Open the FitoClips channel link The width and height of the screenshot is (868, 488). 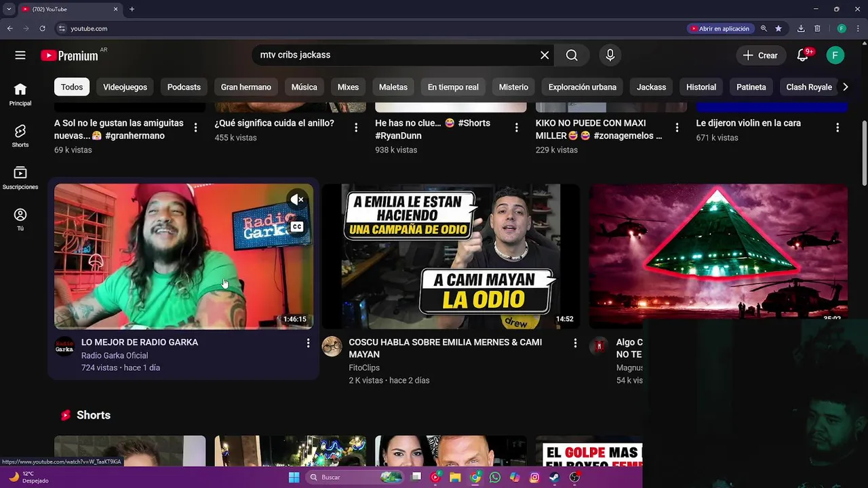click(364, 368)
